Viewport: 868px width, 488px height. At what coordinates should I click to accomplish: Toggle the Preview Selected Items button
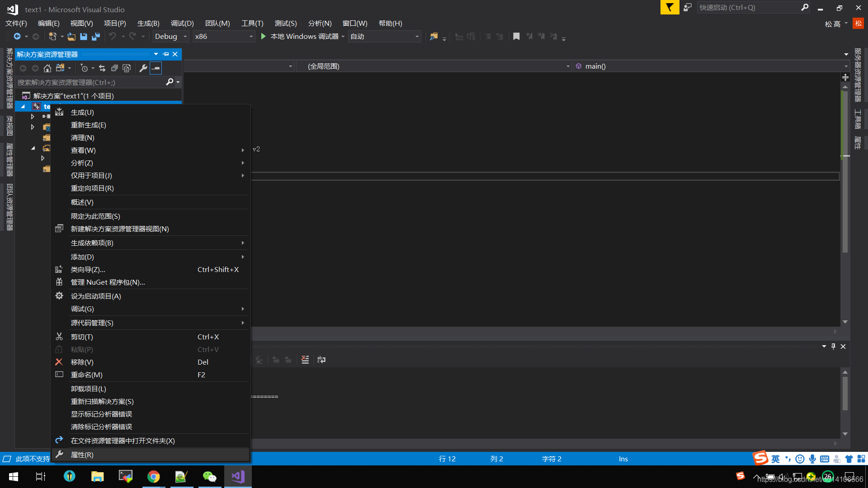pyautogui.click(x=156, y=68)
